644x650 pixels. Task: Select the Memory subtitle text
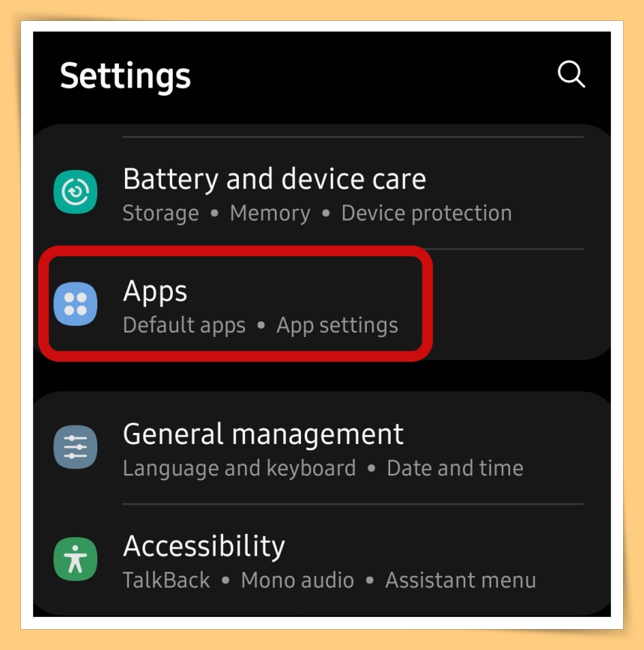click(x=270, y=213)
